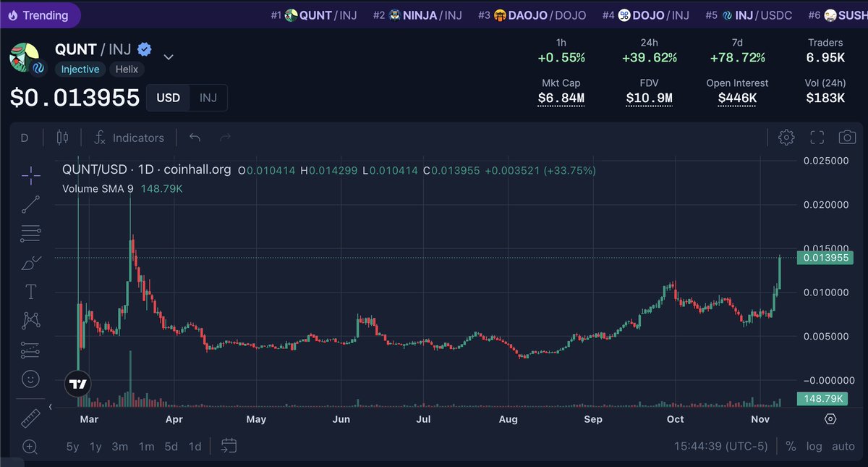Image resolution: width=868 pixels, height=467 pixels.
Task: Click the chart scale settings icon near Nov
Action: coord(830,419)
